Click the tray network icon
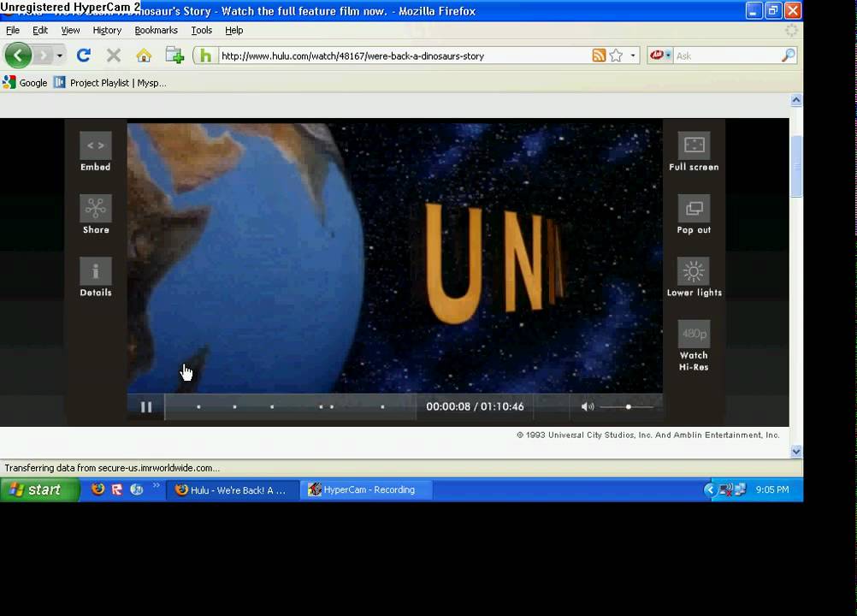 click(x=741, y=489)
